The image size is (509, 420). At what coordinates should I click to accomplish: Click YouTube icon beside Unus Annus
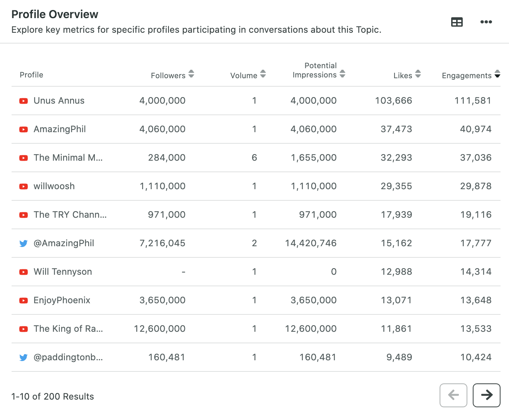point(24,101)
